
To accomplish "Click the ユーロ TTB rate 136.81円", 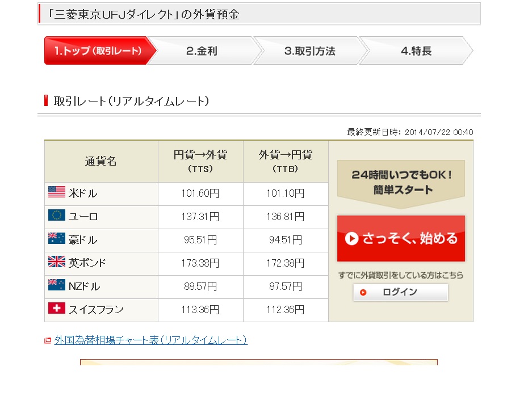I will (x=286, y=217).
